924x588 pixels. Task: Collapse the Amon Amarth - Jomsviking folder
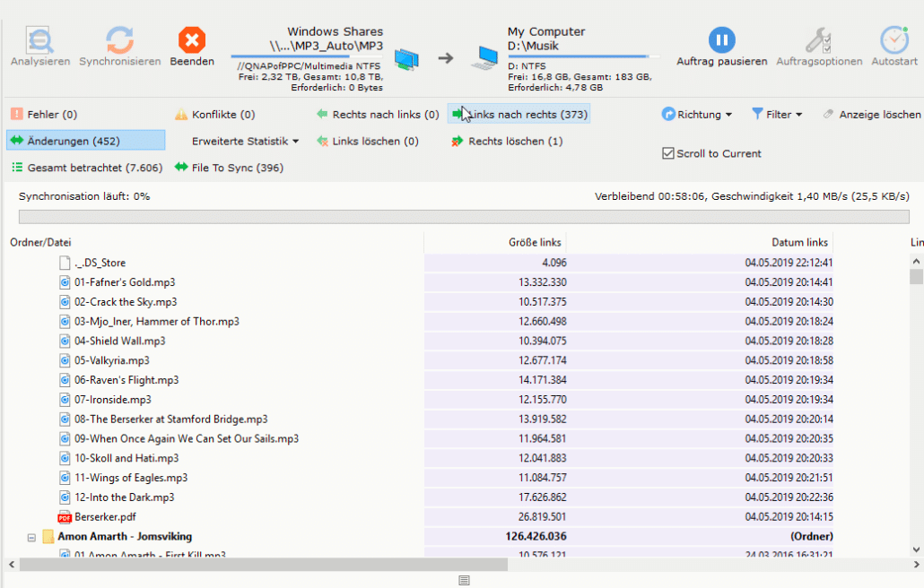pos(32,537)
